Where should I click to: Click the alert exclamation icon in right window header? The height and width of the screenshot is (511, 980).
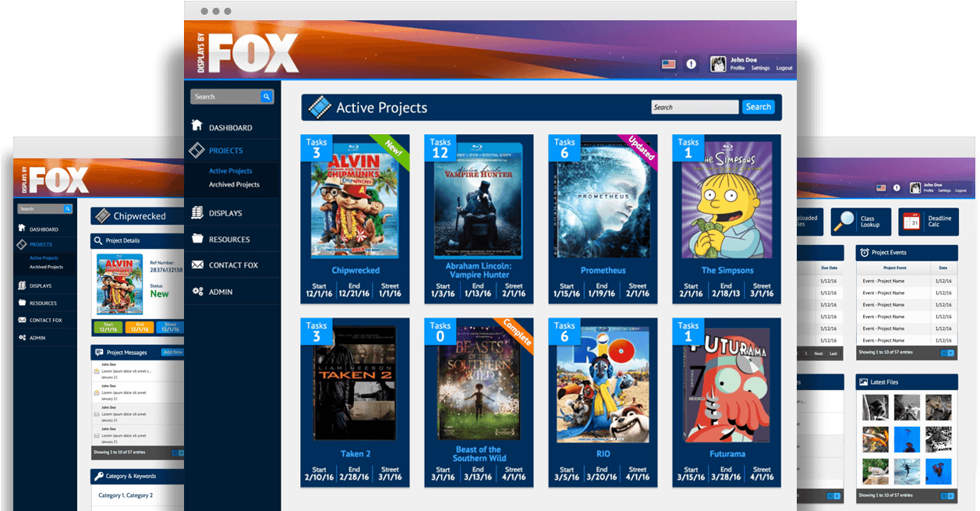(x=897, y=188)
